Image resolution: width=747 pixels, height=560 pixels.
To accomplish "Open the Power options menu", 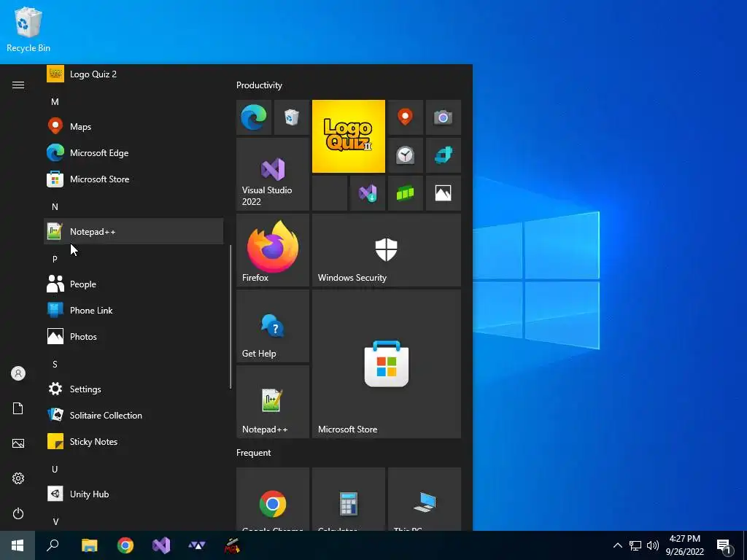I will coord(18,513).
